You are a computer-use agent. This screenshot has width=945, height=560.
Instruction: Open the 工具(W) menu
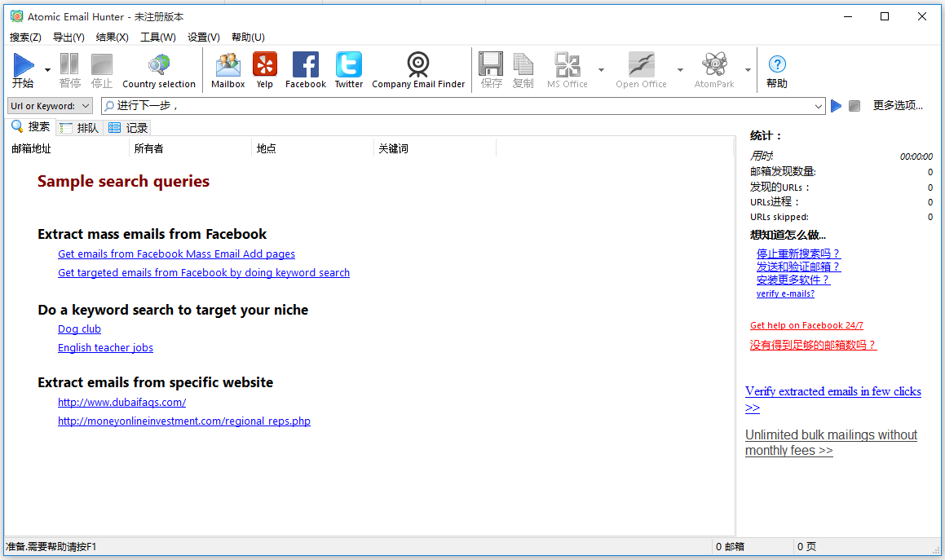pos(158,37)
